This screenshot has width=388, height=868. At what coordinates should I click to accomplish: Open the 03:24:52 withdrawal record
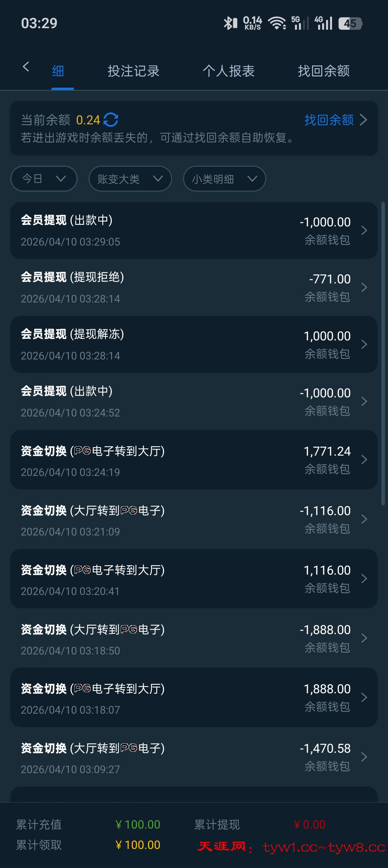point(194,401)
